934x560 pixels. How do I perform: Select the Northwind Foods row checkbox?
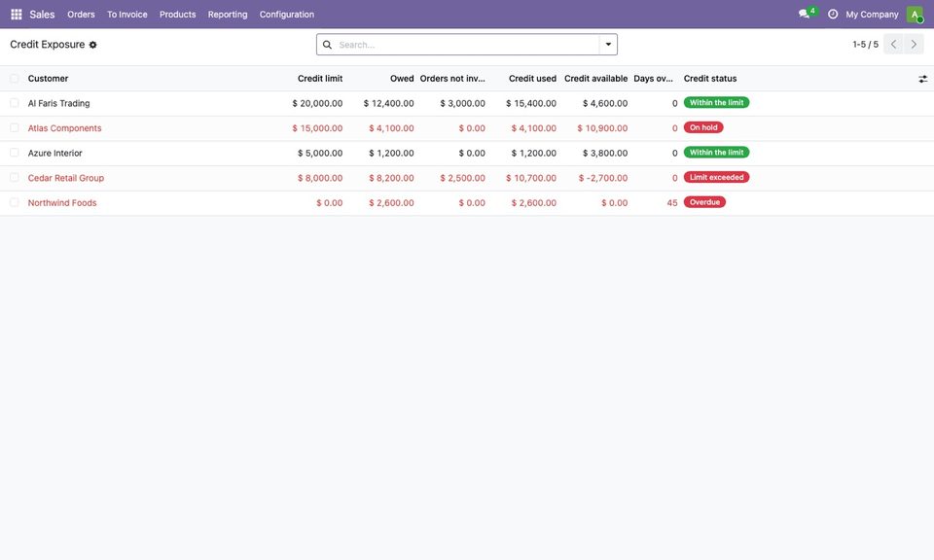(x=15, y=203)
